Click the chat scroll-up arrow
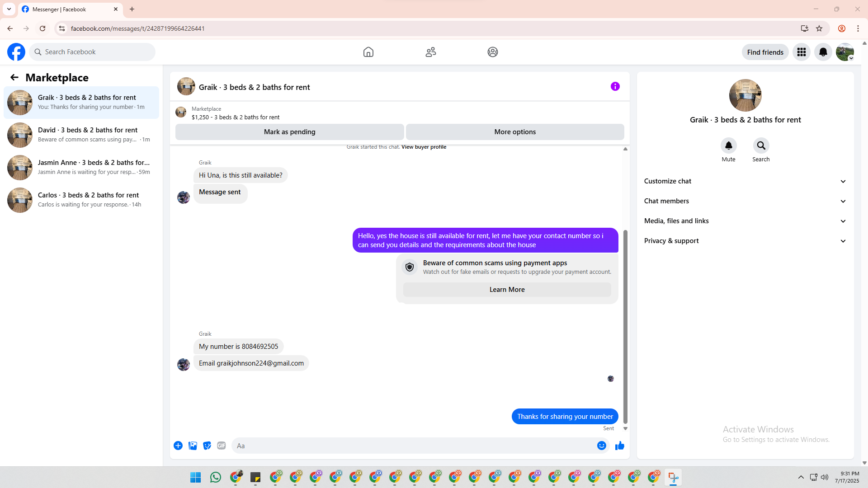Viewport: 868px width, 488px height. coord(625,149)
